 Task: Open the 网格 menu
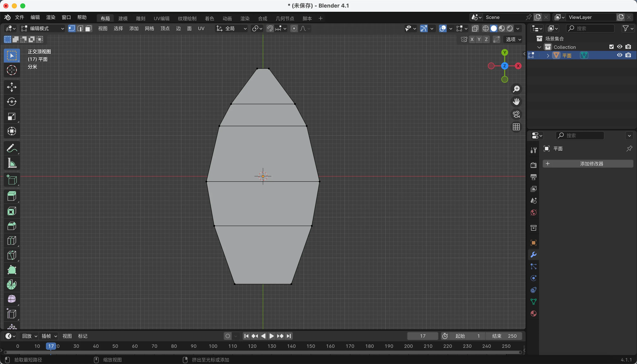149,28
